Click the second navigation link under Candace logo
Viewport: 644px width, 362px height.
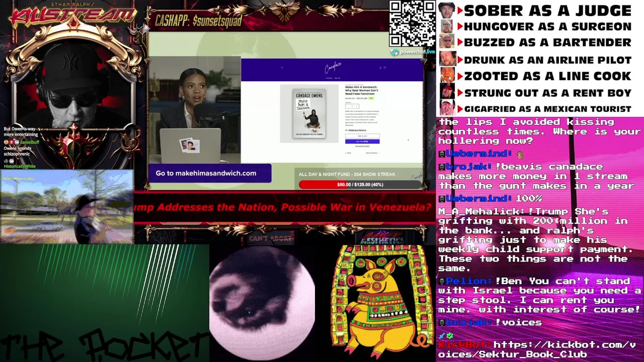(x=337, y=78)
